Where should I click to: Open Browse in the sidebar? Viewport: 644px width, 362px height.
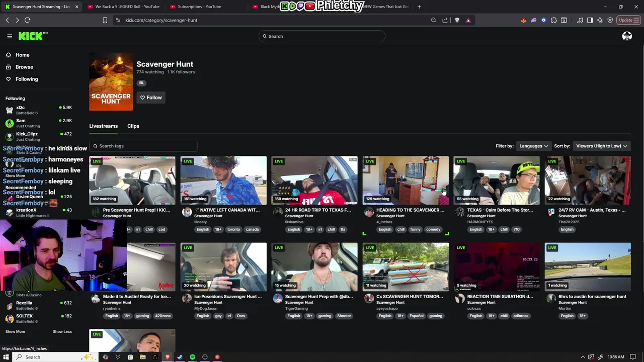pos(24,67)
